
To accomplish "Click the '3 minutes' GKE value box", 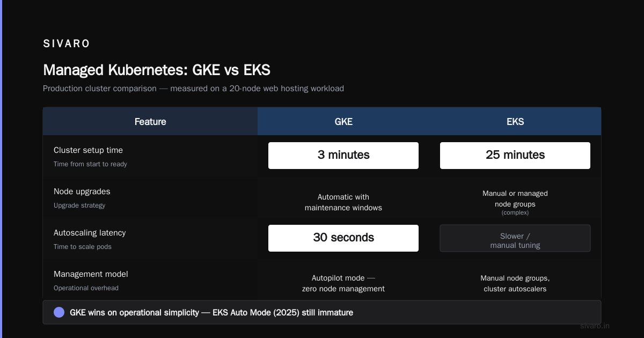I will [343, 156].
